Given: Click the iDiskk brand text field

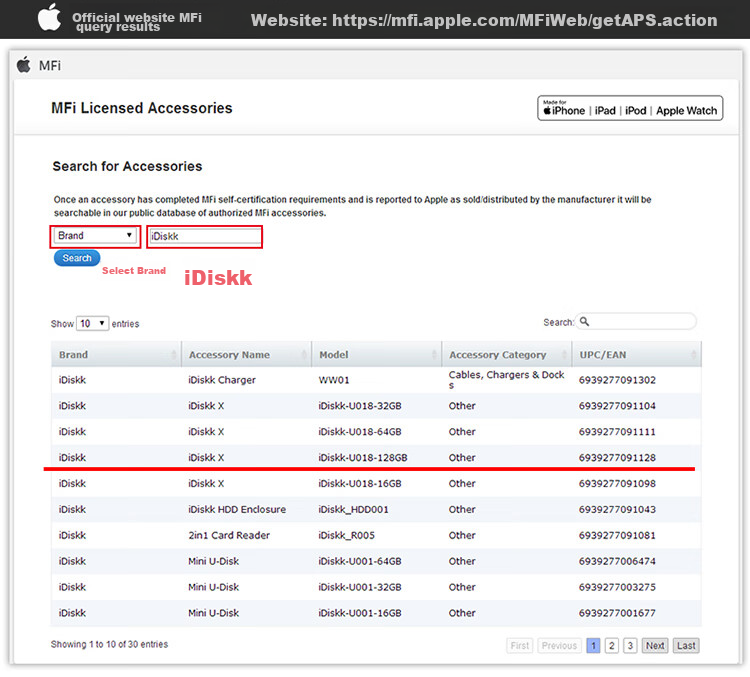Looking at the screenshot, I should (205, 236).
